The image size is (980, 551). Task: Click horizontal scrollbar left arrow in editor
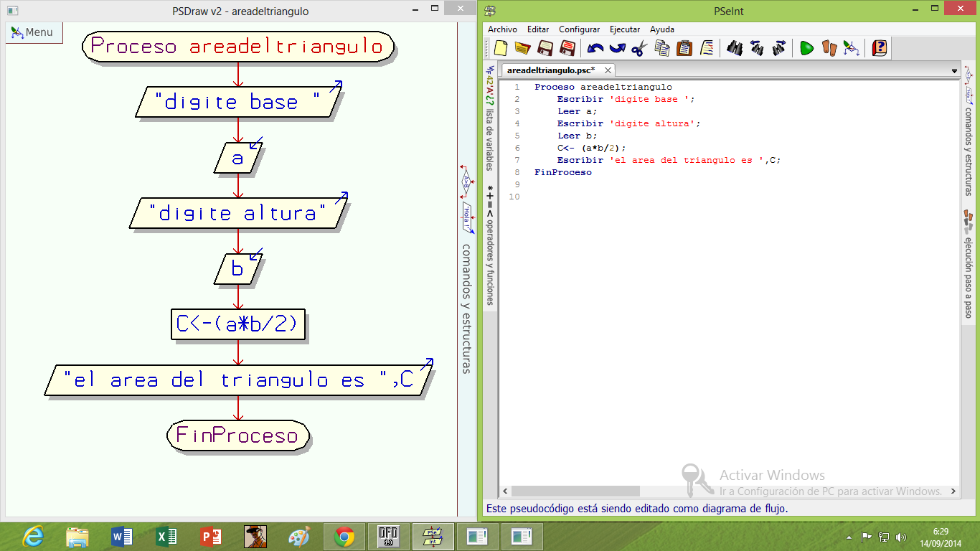(505, 491)
